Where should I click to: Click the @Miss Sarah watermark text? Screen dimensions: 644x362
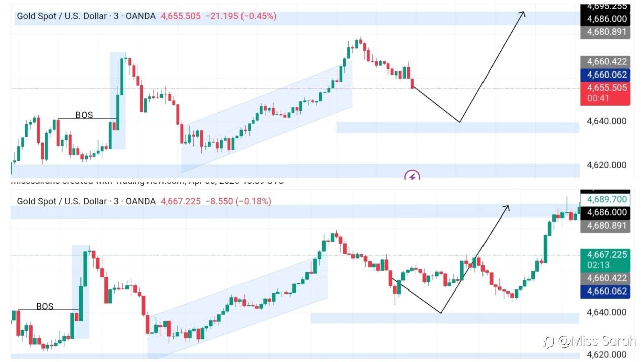tap(597, 342)
